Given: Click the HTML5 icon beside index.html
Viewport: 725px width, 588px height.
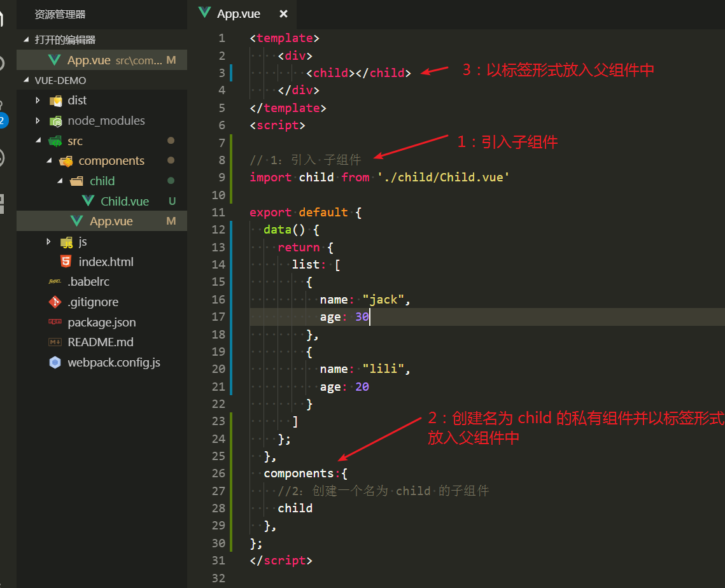Looking at the screenshot, I should coord(66,262).
